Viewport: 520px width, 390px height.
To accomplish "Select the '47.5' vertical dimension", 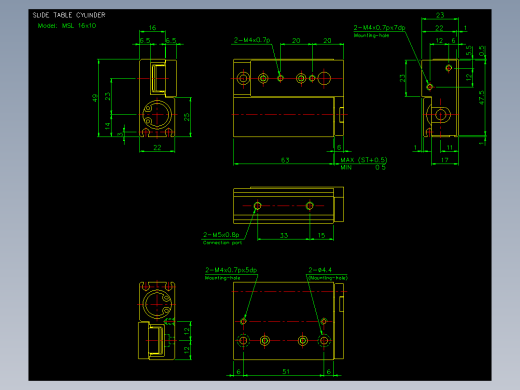I will (x=482, y=98).
